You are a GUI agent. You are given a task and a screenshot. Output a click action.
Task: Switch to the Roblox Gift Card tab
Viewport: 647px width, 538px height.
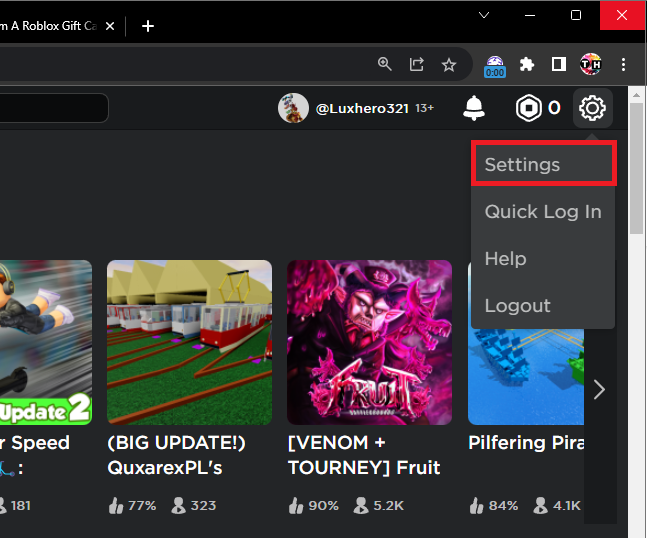pos(49,26)
